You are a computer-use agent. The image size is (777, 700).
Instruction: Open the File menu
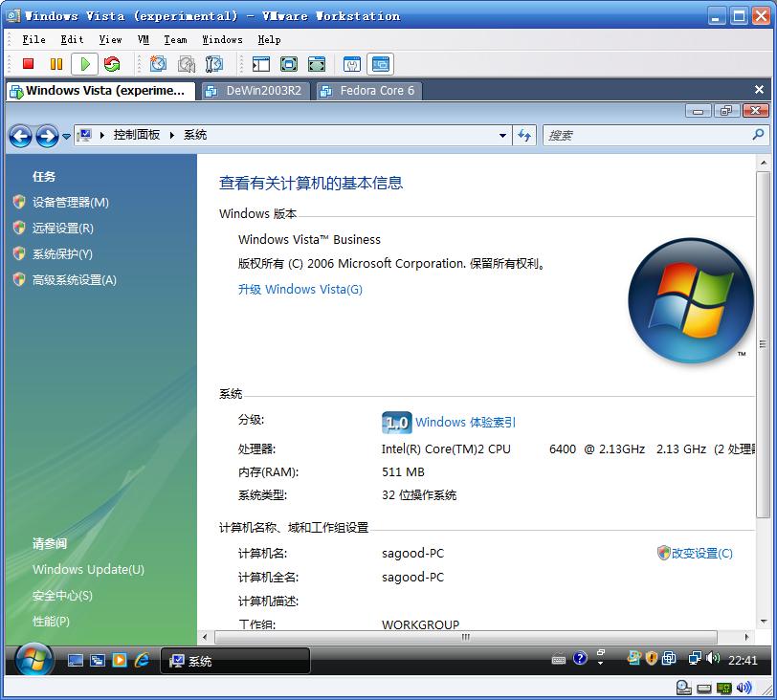tap(33, 39)
